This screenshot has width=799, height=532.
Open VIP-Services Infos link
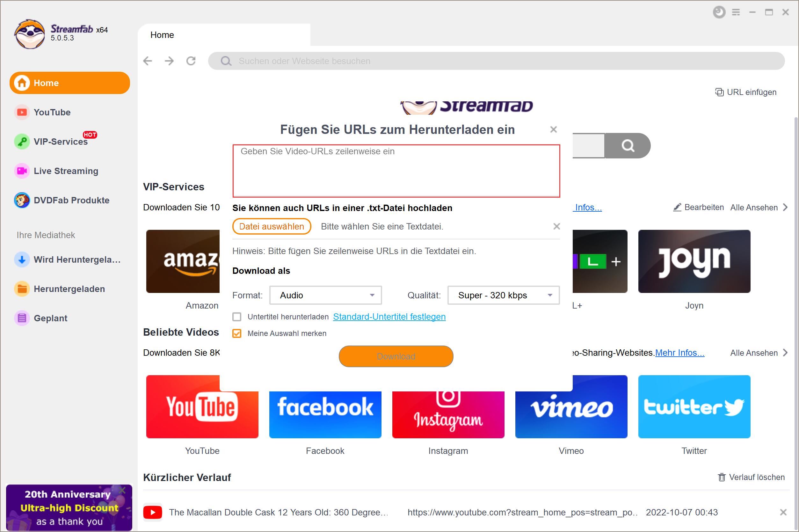pyautogui.click(x=588, y=207)
